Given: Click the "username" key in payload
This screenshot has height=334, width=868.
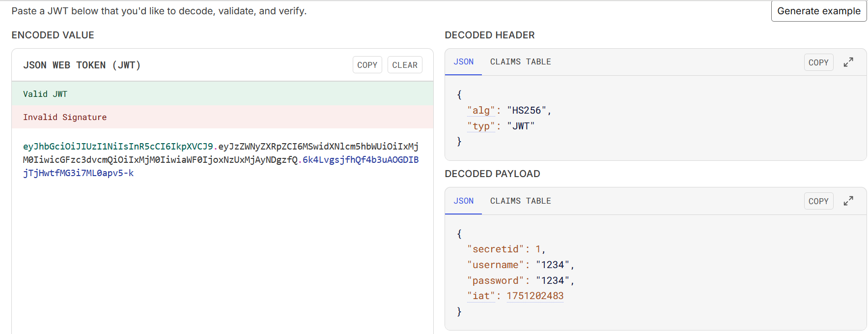Looking at the screenshot, I should (495, 265).
